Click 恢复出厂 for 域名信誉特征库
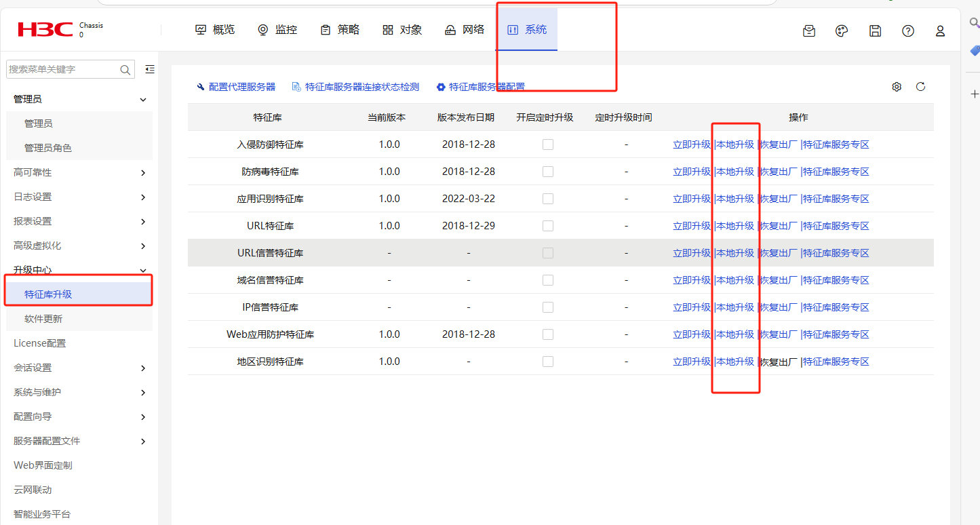 point(779,280)
